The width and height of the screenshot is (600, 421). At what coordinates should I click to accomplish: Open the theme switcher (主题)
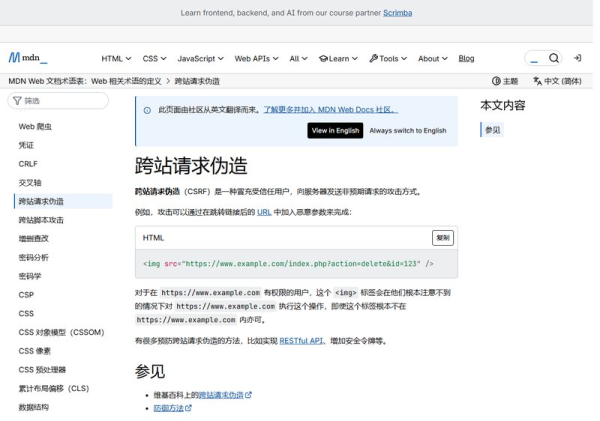click(x=505, y=81)
